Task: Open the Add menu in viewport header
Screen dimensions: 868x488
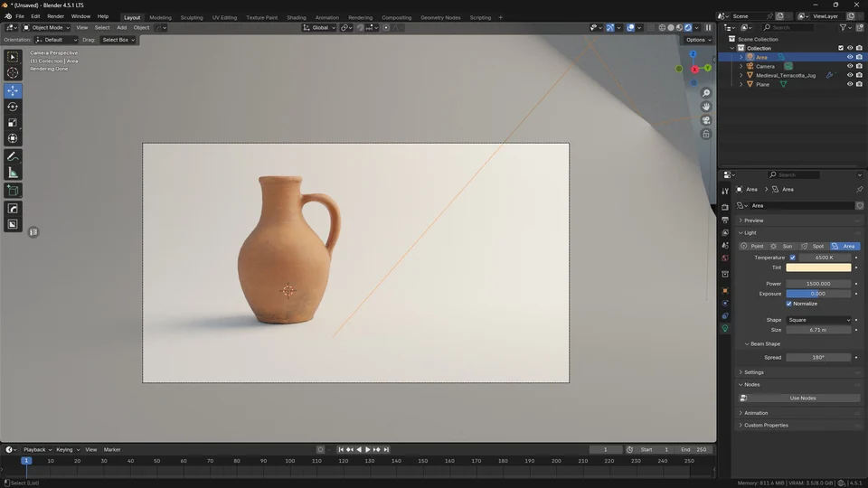Action: (121, 28)
